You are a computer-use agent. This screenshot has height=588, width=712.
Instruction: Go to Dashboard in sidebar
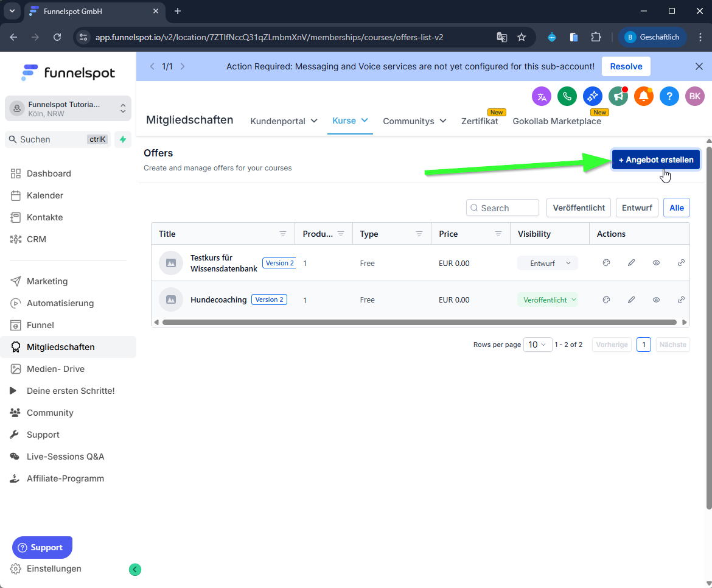click(49, 173)
